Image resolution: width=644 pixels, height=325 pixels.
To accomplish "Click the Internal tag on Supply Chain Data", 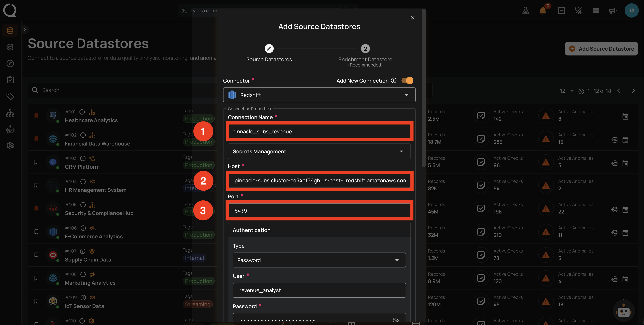I will 194,258.
